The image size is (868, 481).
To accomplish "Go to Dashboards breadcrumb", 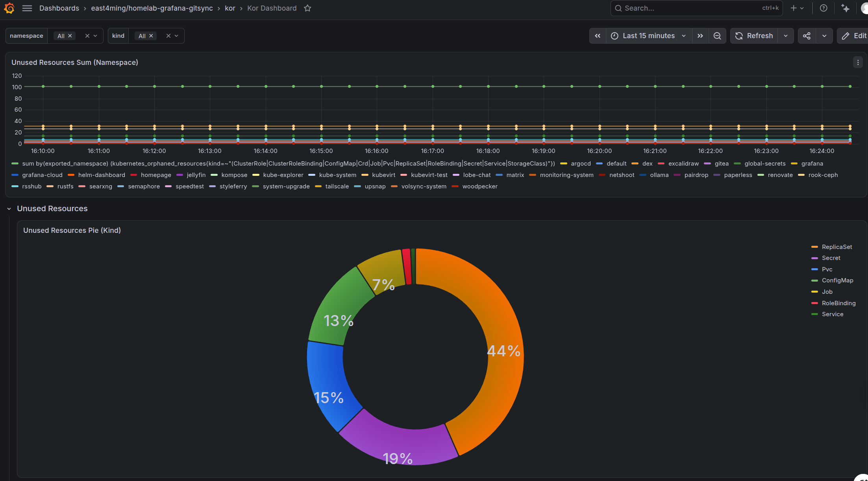I will [x=59, y=8].
